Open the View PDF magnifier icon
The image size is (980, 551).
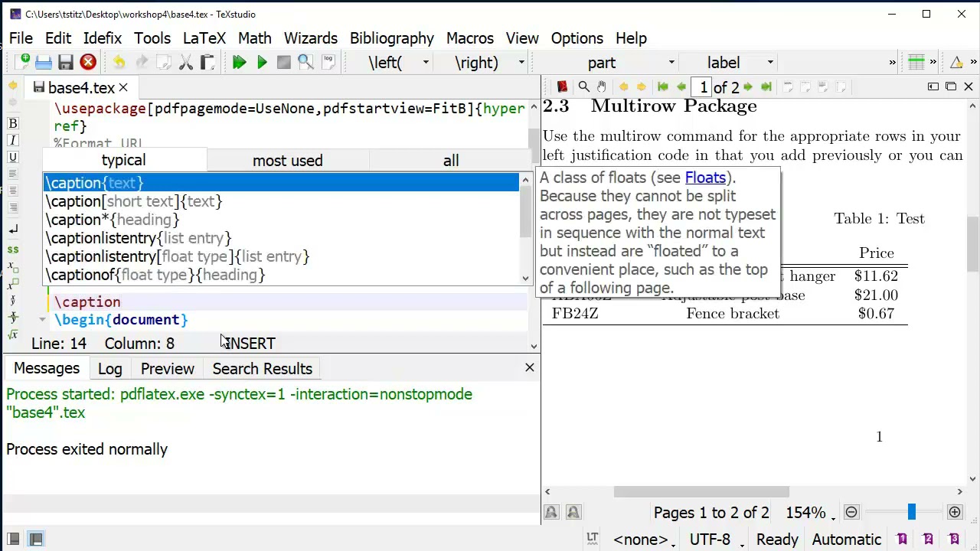coord(305,63)
